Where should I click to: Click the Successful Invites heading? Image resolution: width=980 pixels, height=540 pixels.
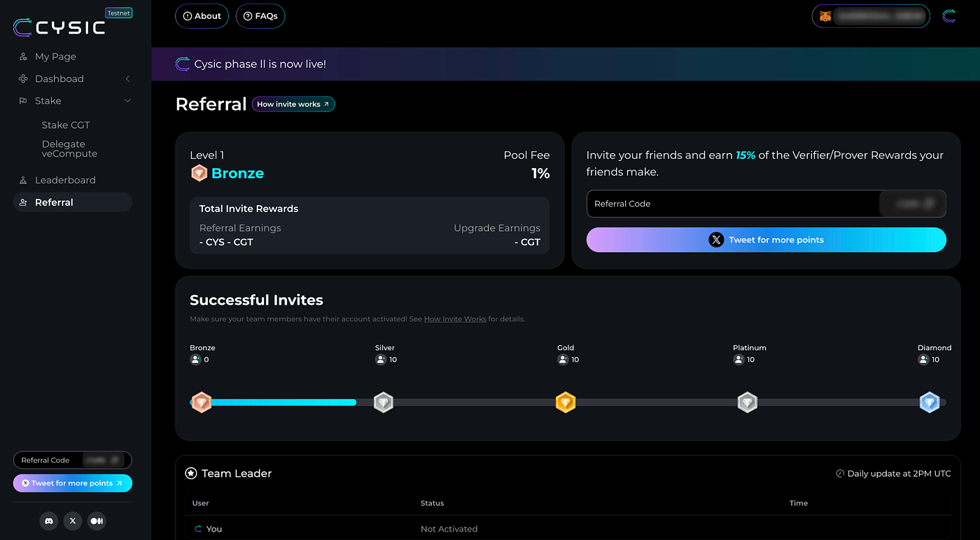tap(256, 300)
